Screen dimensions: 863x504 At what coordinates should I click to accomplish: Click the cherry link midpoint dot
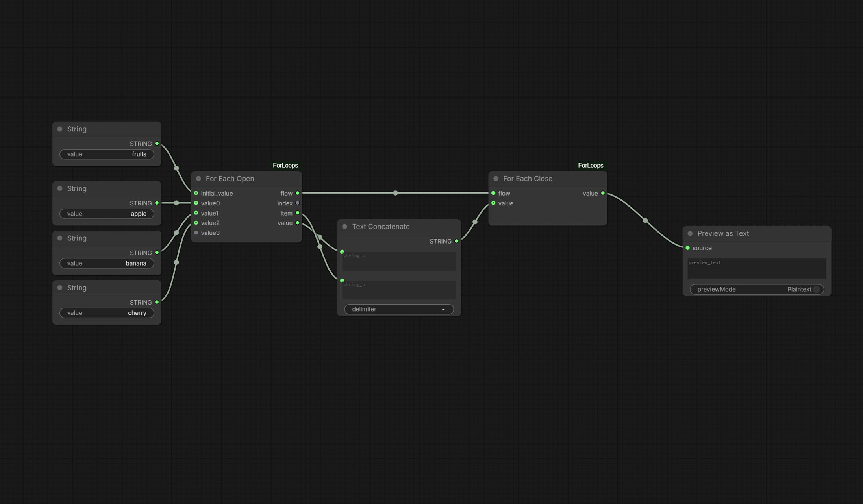pyautogui.click(x=176, y=262)
